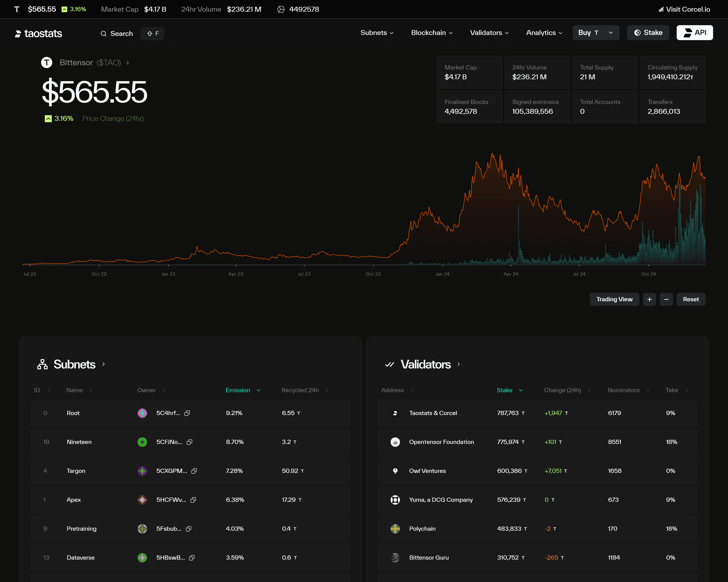The height and width of the screenshot is (582, 728).
Task: Open the Opentensor Foundation validator name
Action: coord(441,442)
